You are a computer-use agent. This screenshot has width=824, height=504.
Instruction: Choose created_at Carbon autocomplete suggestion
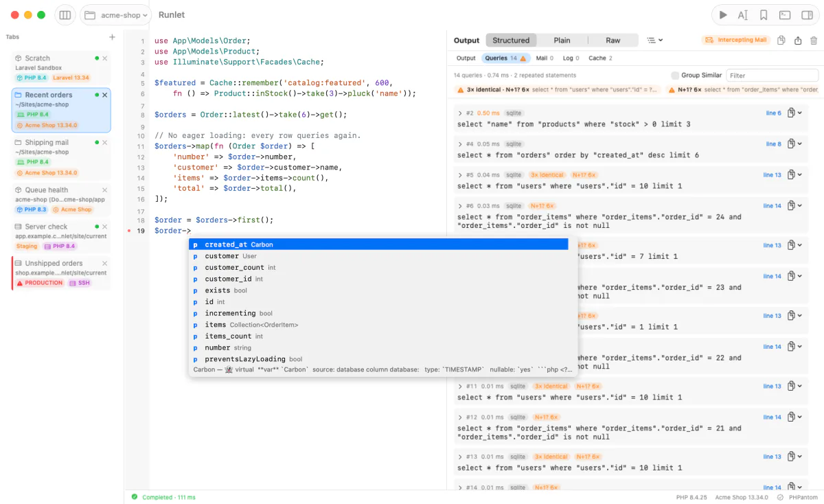(378, 244)
